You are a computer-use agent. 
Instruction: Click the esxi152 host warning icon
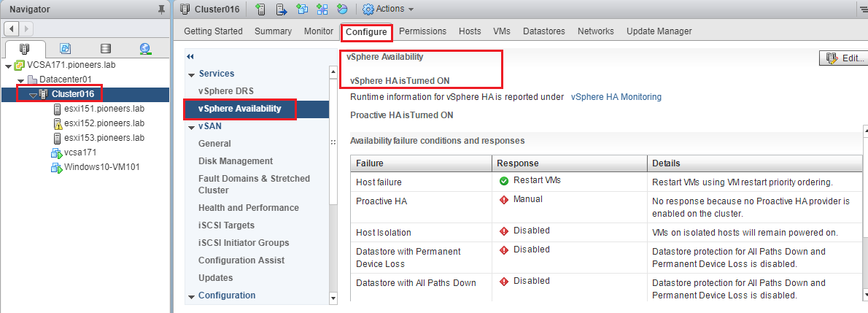pyautogui.click(x=57, y=123)
